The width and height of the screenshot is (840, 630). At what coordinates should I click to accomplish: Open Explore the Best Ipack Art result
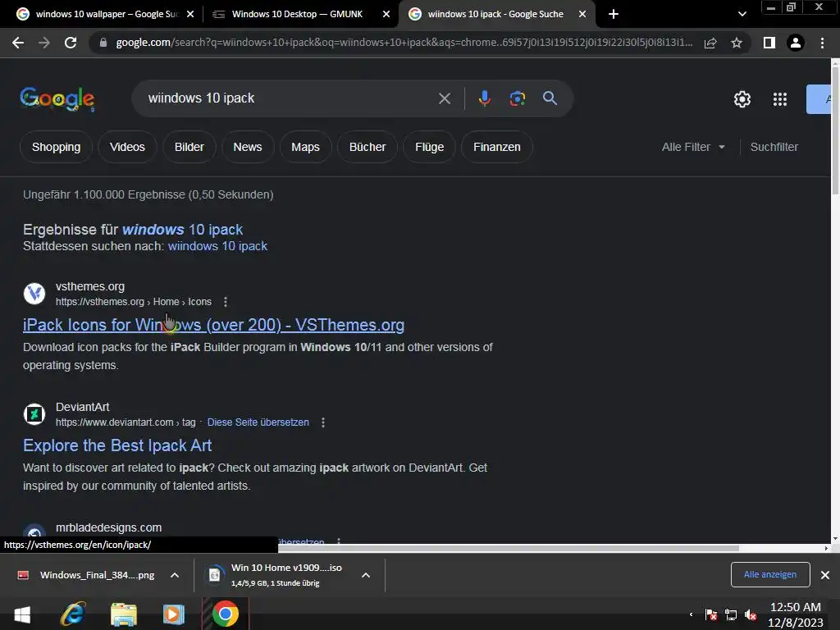pos(117,445)
